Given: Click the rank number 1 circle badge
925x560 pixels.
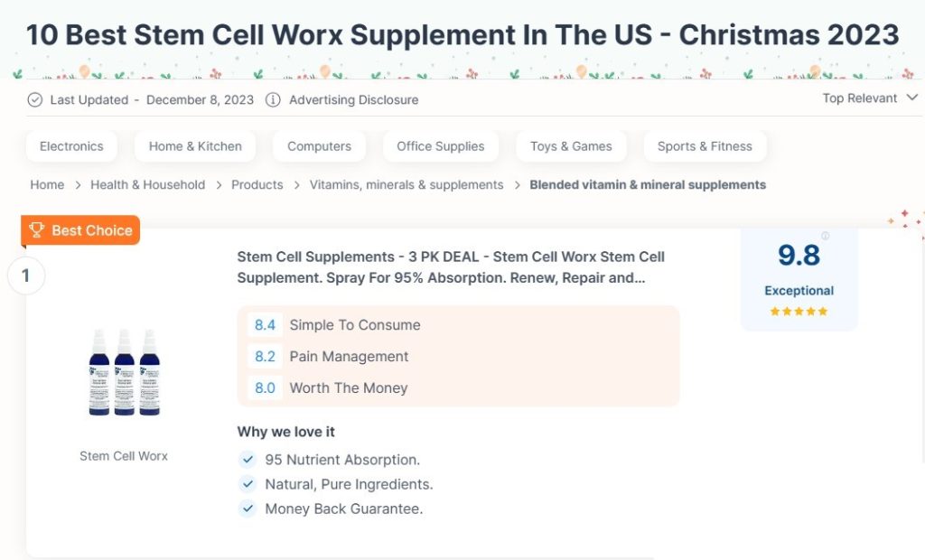Looking at the screenshot, I should click(26, 275).
